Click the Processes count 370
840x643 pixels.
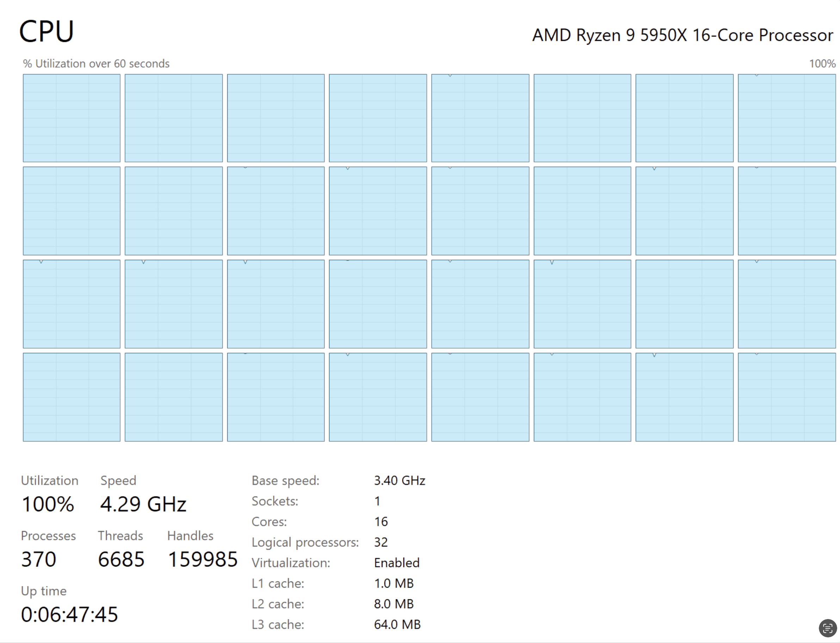click(39, 559)
